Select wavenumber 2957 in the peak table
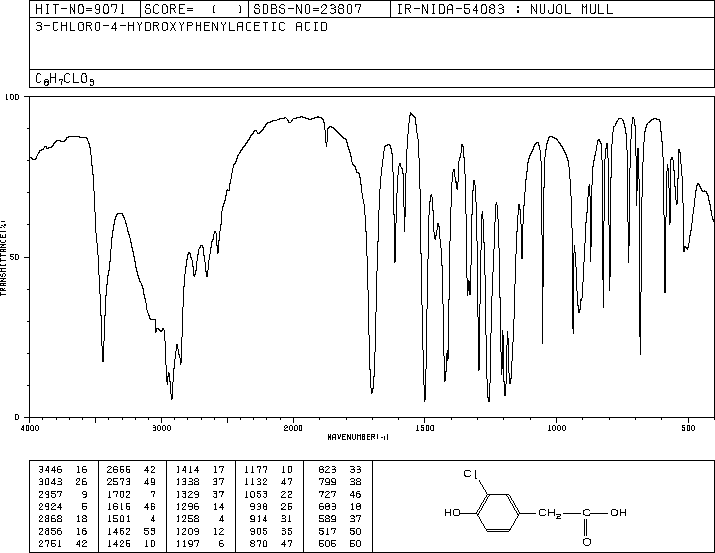715x553 pixels. [x=50, y=494]
